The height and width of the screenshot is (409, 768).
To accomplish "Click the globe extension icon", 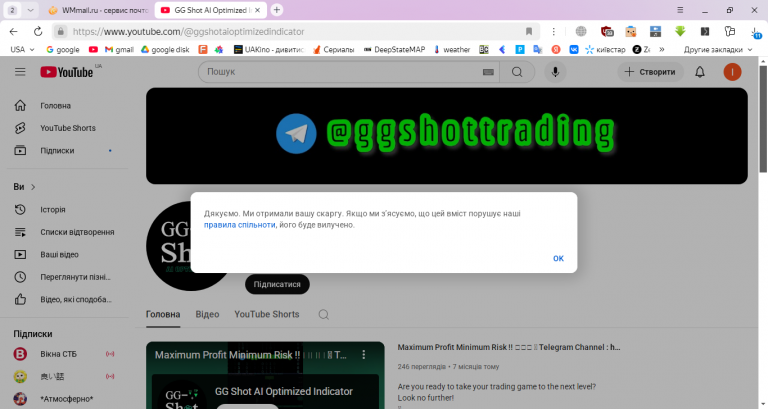I will [x=581, y=31].
